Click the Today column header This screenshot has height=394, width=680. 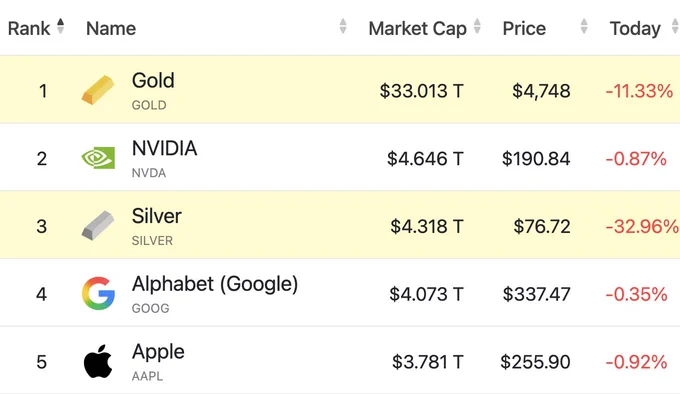[x=635, y=29]
